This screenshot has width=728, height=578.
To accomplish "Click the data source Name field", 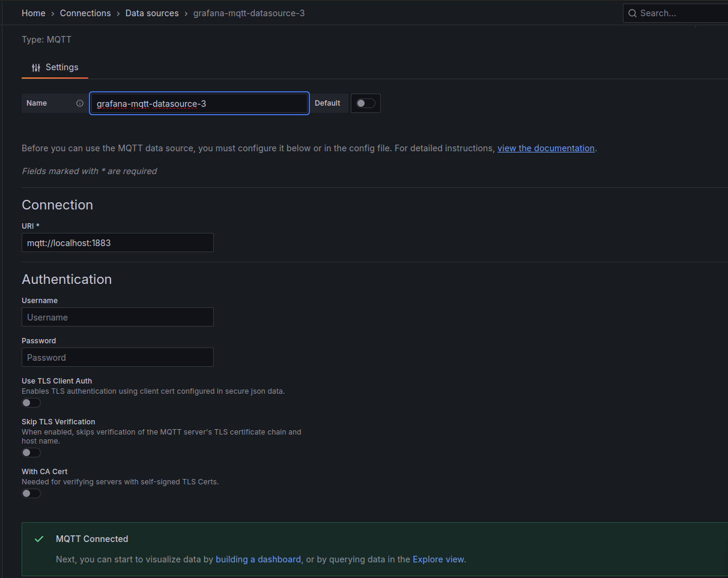I will click(x=199, y=103).
